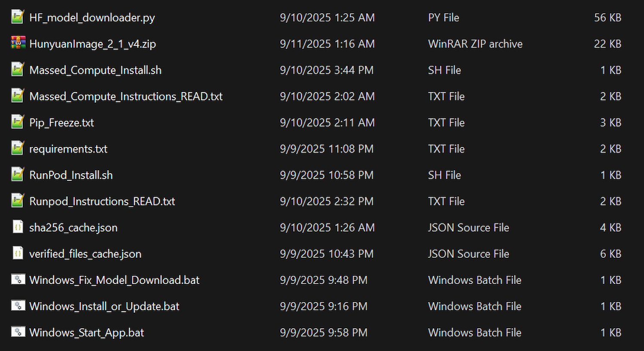Select the Windows_Install_or_Update.bat file name
The width and height of the screenshot is (644, 351).
104,306
